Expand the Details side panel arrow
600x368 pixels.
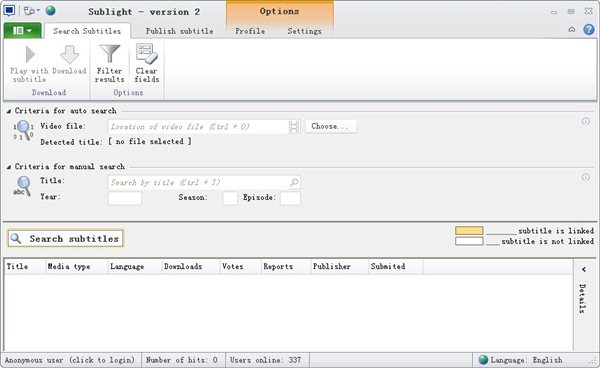tap(584, 269)
